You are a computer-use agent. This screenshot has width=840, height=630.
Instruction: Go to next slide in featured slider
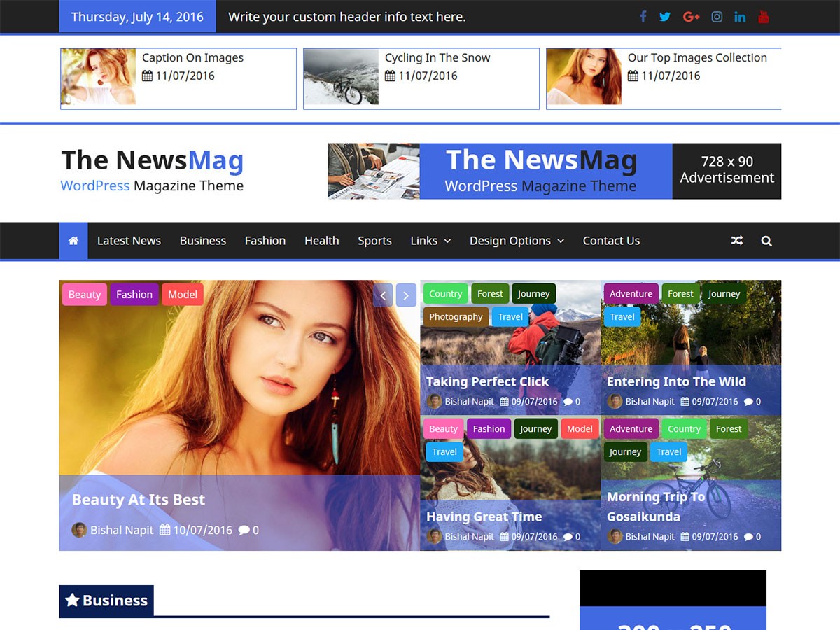(406, 295)
